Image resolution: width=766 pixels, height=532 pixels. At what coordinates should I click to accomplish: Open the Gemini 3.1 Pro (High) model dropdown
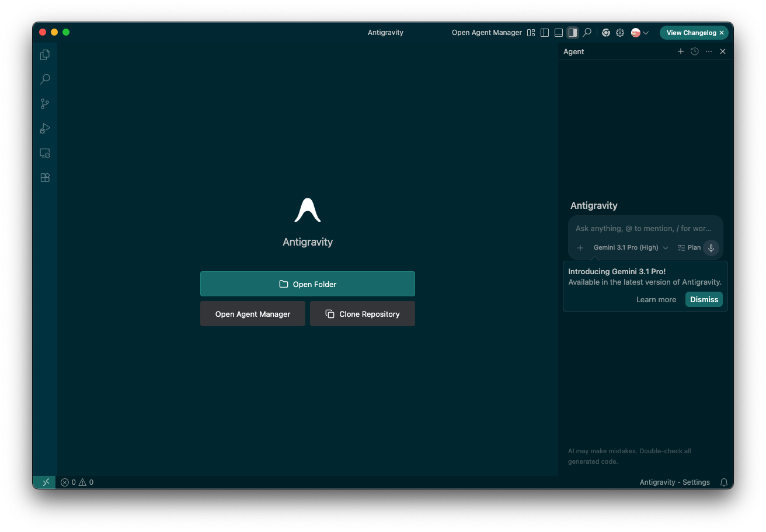(x=631, y=247)
